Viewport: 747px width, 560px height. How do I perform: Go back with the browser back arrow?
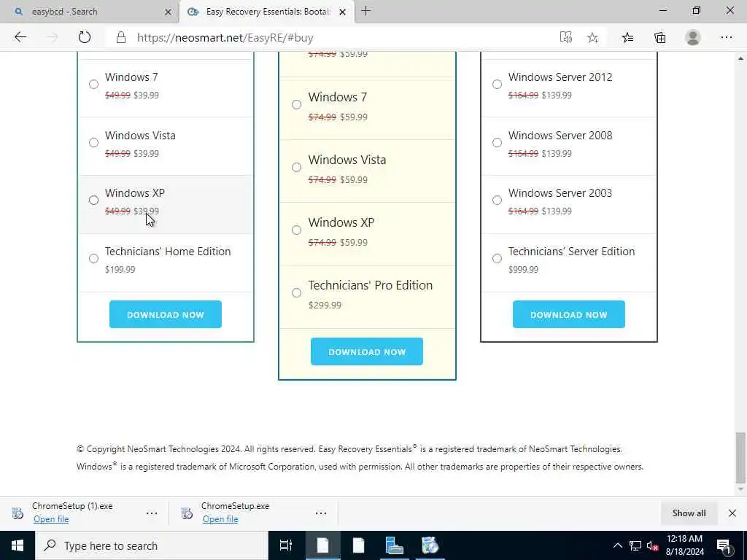(x=20, y=37)
